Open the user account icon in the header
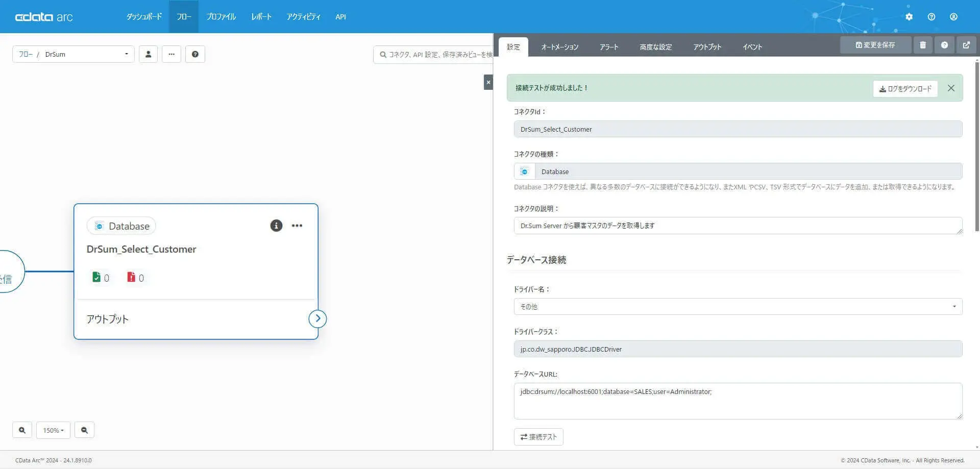 click(953, 17)
